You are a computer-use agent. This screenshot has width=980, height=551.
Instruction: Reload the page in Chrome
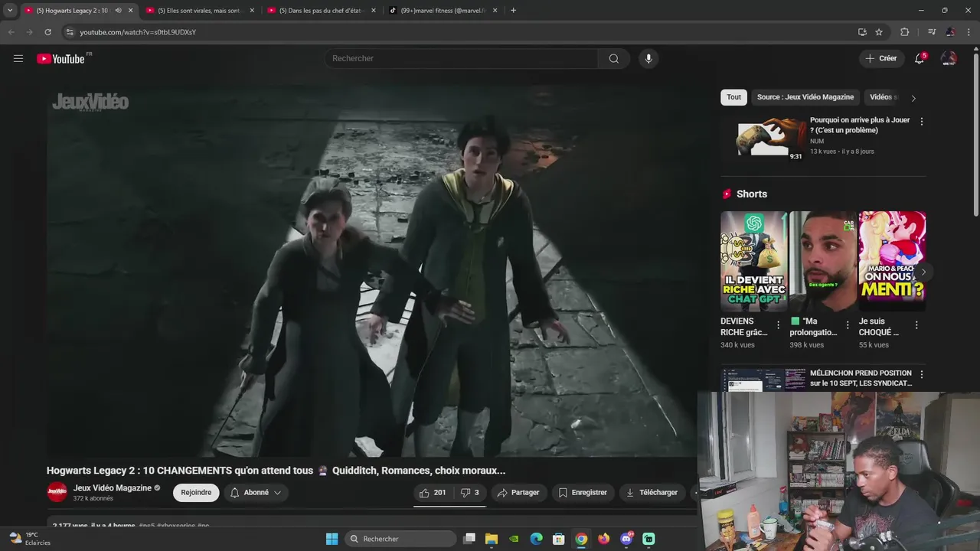(x=47, y=32)
